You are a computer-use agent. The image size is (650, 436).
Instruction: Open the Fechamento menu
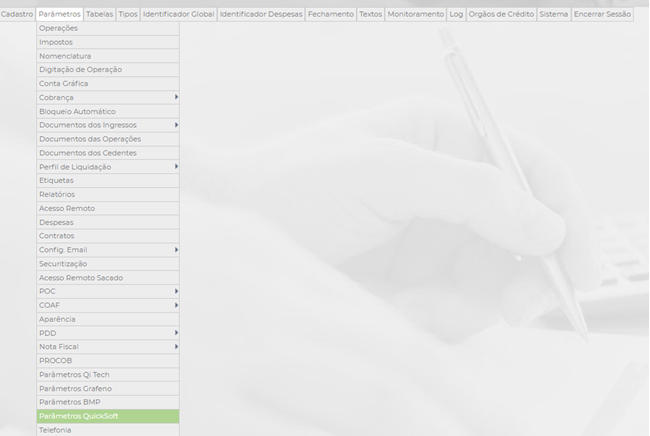pyautogui.click(x=330, y=15)
